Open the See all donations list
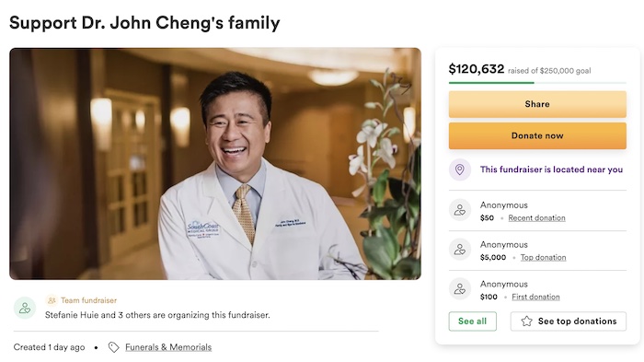644x362 pixels. click(472, 321)
